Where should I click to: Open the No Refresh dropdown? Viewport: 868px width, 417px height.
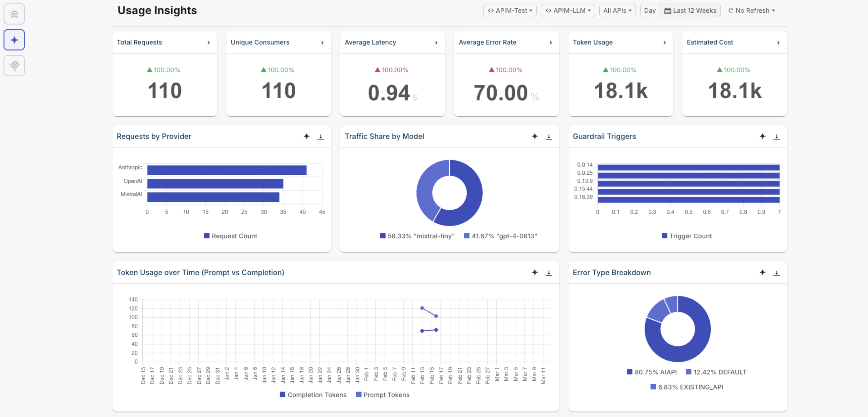coord(751,11)
